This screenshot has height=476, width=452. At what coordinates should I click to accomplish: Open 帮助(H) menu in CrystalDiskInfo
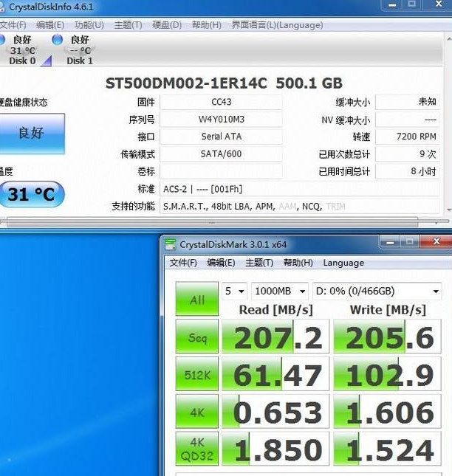tap(206, 25)
